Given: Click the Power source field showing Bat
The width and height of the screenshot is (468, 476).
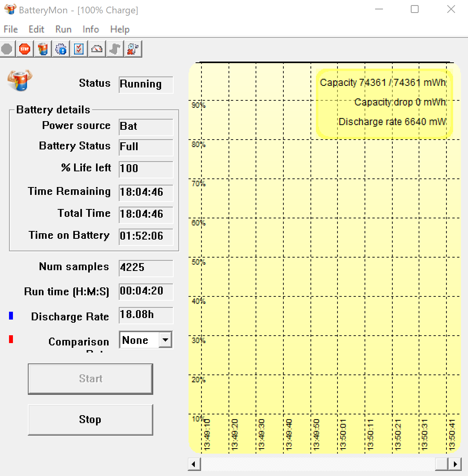Looking at the screenshot, I should (146, 127).
